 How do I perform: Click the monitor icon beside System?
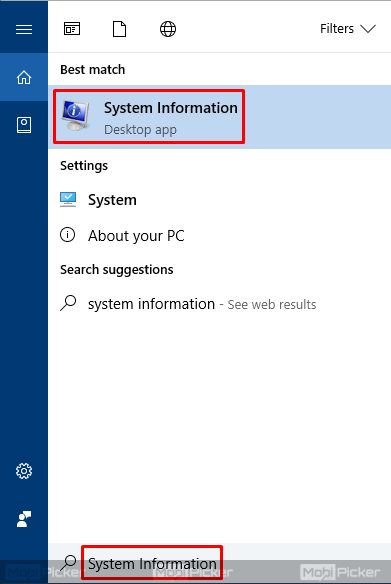[68, 200]
